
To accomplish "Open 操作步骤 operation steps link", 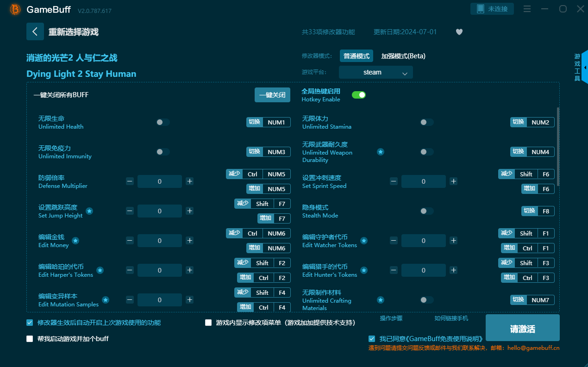I will (x=391, y=318).
